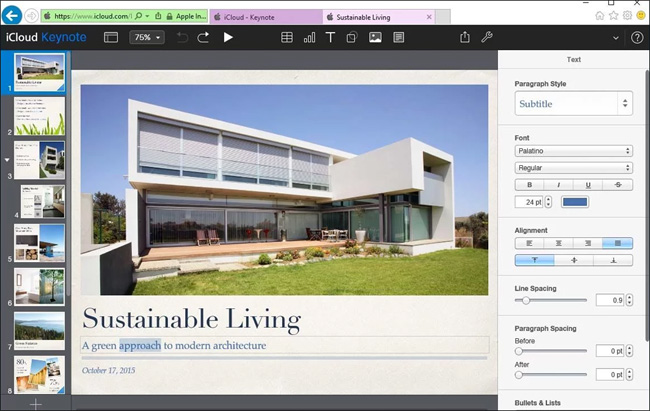Click the center text alignment button
This screenshot has height=411, width=650.
558,243
